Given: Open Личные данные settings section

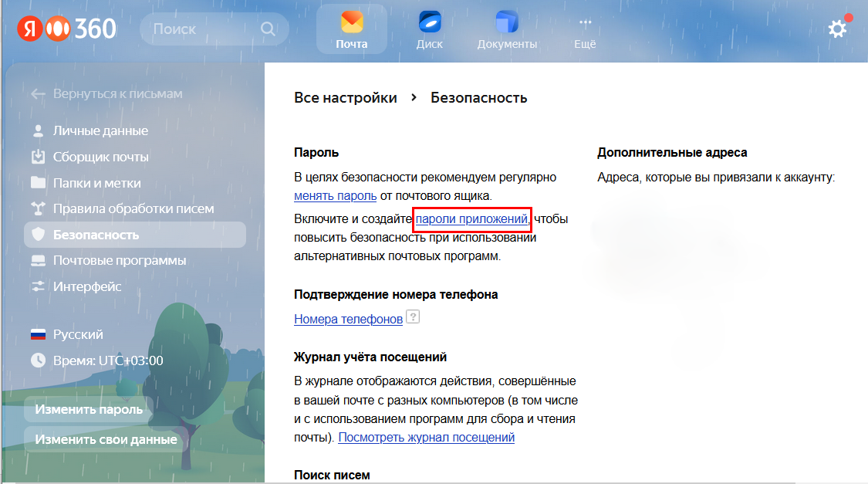Looking at the screenshot, I should click(100, 131).
